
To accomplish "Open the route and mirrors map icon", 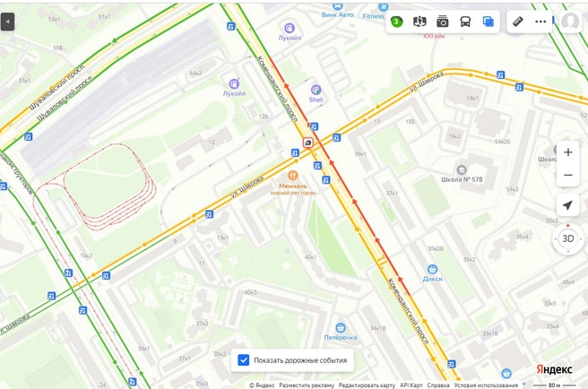I will 419,22.
